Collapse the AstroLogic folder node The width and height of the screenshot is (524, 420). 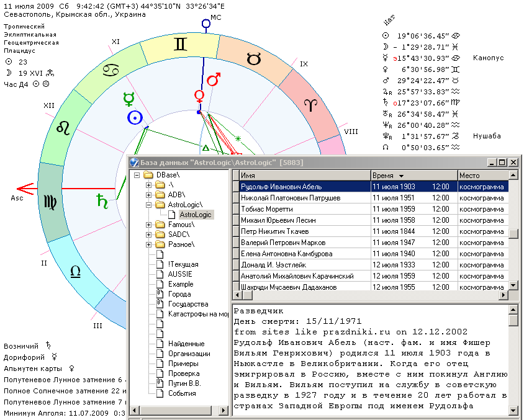pos(149,205)
